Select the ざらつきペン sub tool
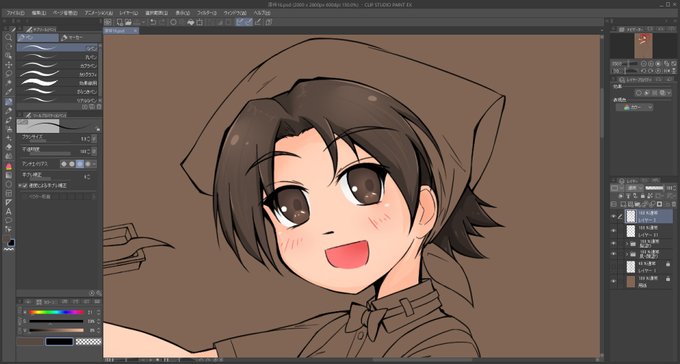Image resolution: width=680 pixels, height=364 pixels. click(x=57, y=91)
